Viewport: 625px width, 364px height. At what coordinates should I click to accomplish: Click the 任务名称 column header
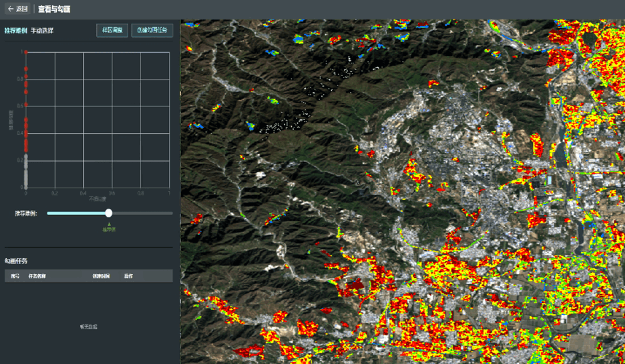coord(37,276)
